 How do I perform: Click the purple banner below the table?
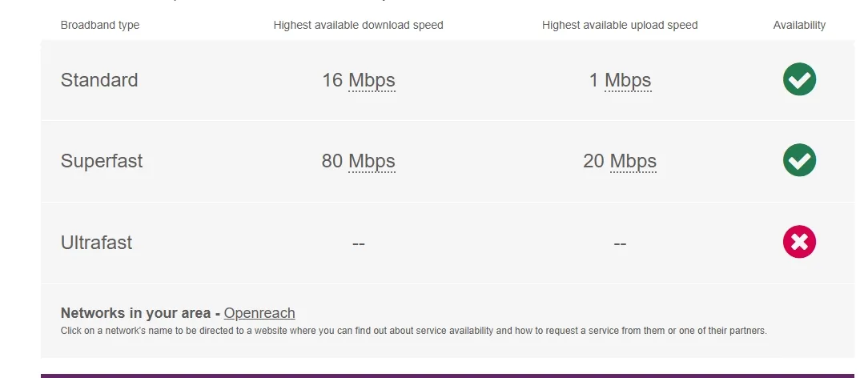pyautogui.click(x=448, y=376)
